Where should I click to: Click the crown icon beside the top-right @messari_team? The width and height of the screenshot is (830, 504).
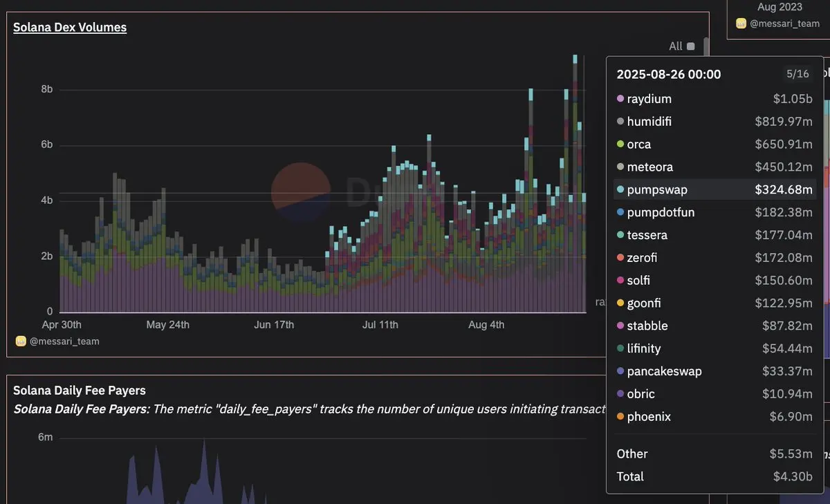click(741, 24)
